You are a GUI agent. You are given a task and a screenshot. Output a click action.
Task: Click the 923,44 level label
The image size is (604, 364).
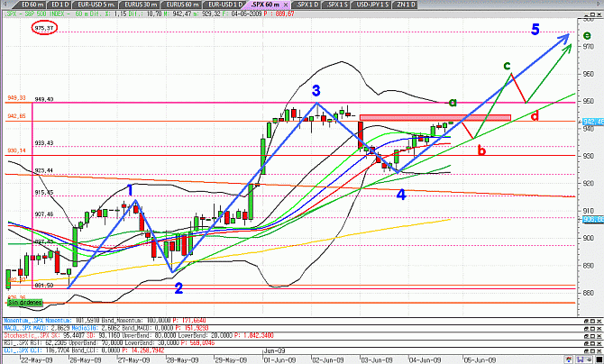44,170
